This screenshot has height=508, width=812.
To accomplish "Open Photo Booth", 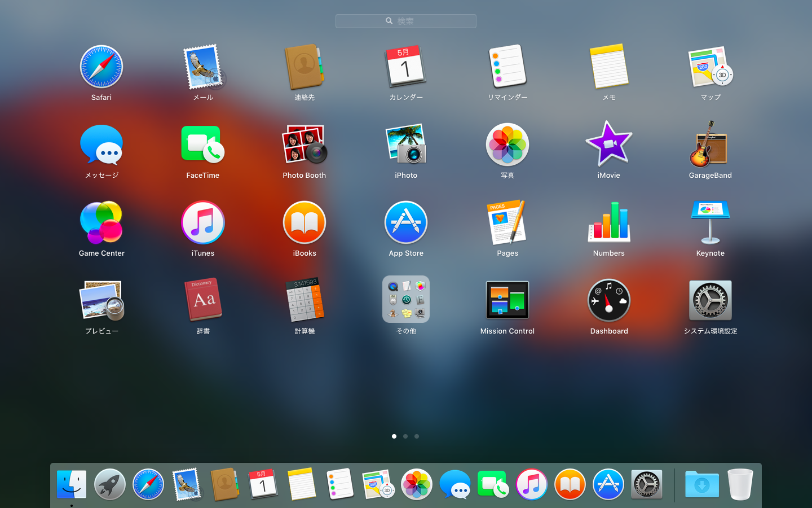I will point(304,144).
